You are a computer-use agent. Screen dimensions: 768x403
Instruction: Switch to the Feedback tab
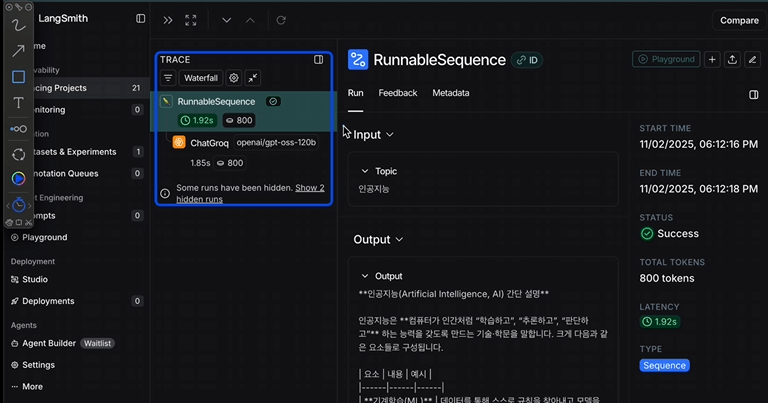(398, 93)
